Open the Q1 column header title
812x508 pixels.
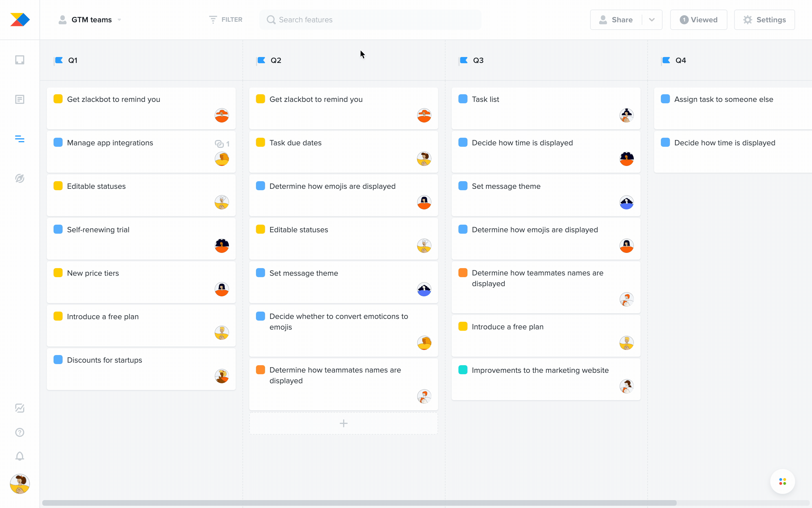(73, 60)
